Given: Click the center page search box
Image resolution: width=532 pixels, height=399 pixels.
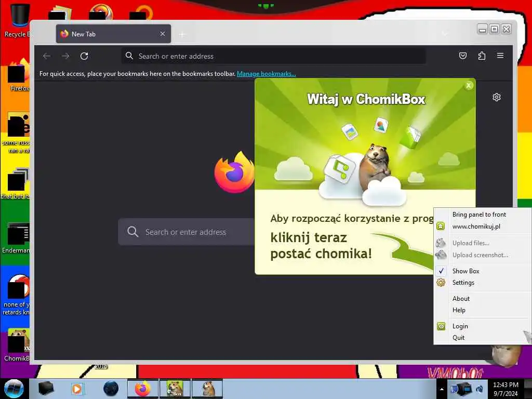Looking at the screenshot, I should click(187, 232).
